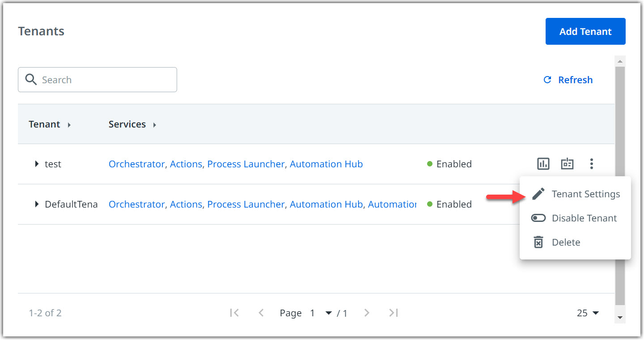This screenshot has width=644, height=340.
Task: Open Orchestrator link in DefaultTenant row
Action: (x=136, y=204)
